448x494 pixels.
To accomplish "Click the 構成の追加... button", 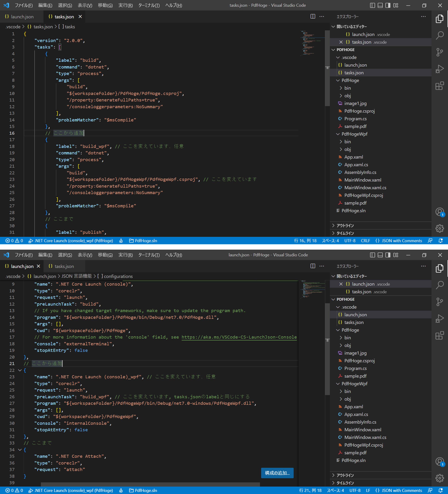I will [277, 473].
